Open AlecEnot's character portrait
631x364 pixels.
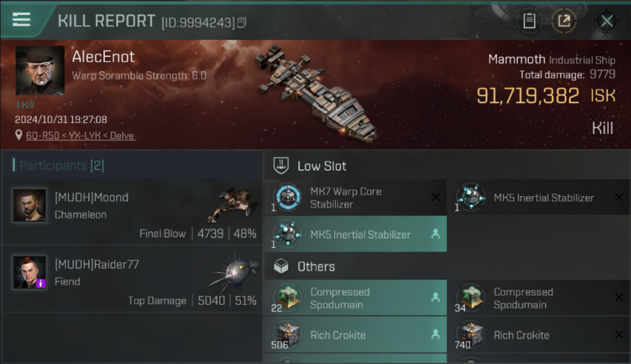pos(40,70)
